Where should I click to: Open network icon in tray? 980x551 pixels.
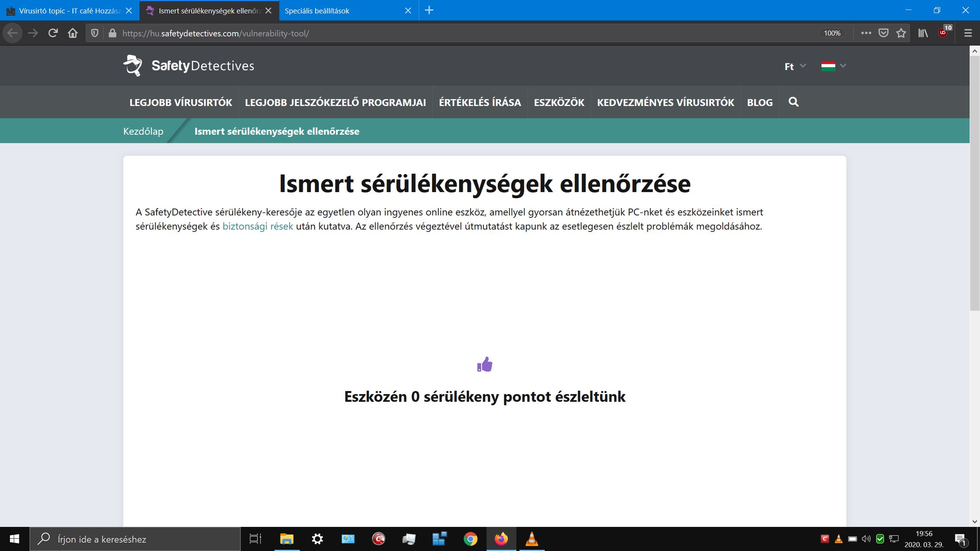(893, 539)
